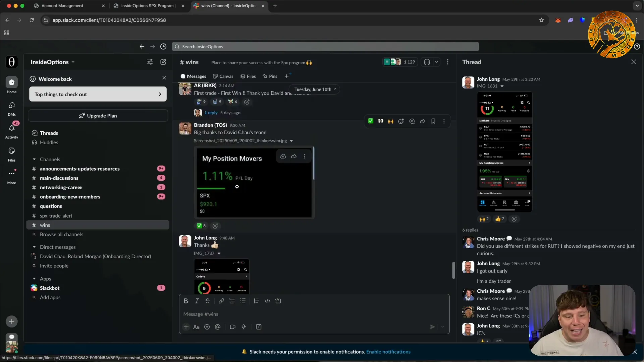Apply italic formatting in composer
The width and height of the screenshot is (644, 362).
197,301
